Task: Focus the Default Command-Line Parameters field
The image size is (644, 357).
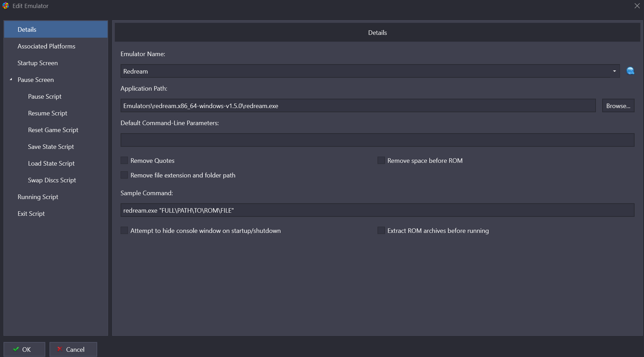Action: 377,140
